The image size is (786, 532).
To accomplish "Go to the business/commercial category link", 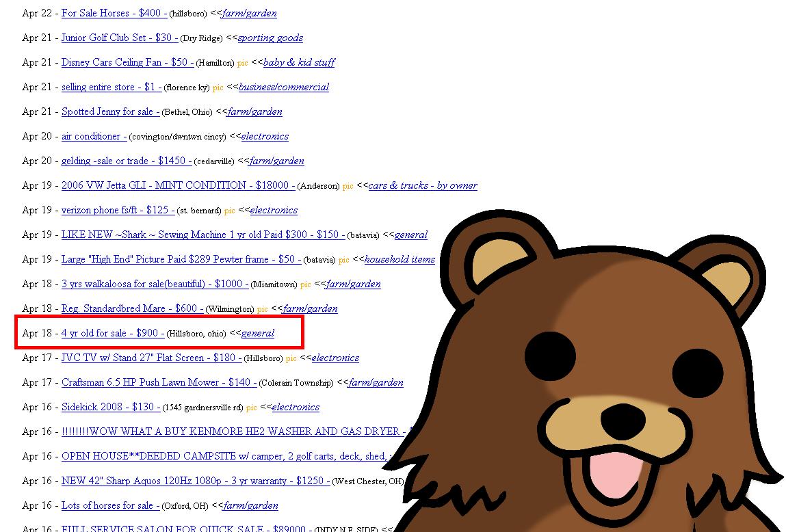I will 284,87.
